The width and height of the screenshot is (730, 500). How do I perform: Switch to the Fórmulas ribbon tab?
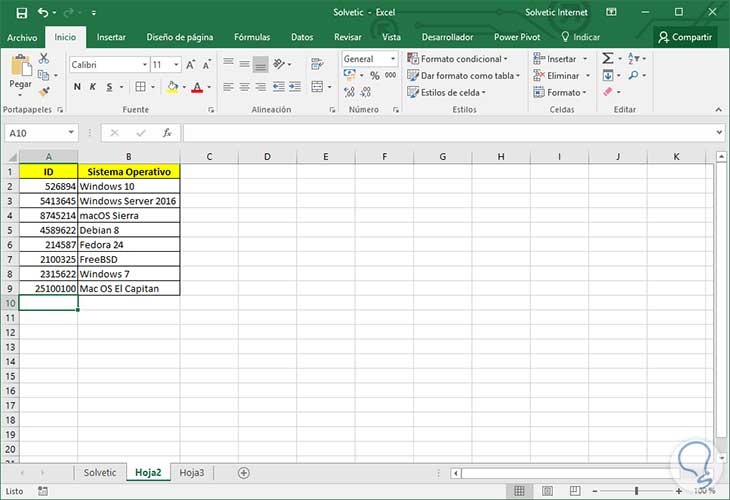coord(252,37)
